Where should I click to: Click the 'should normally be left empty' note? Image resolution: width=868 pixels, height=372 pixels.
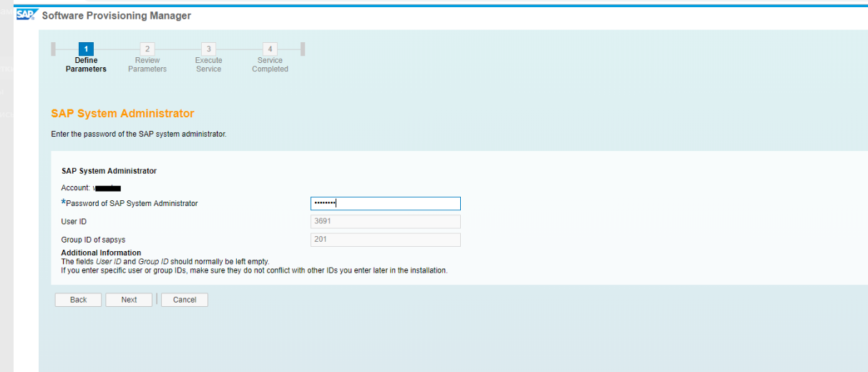tap(165, 262)
